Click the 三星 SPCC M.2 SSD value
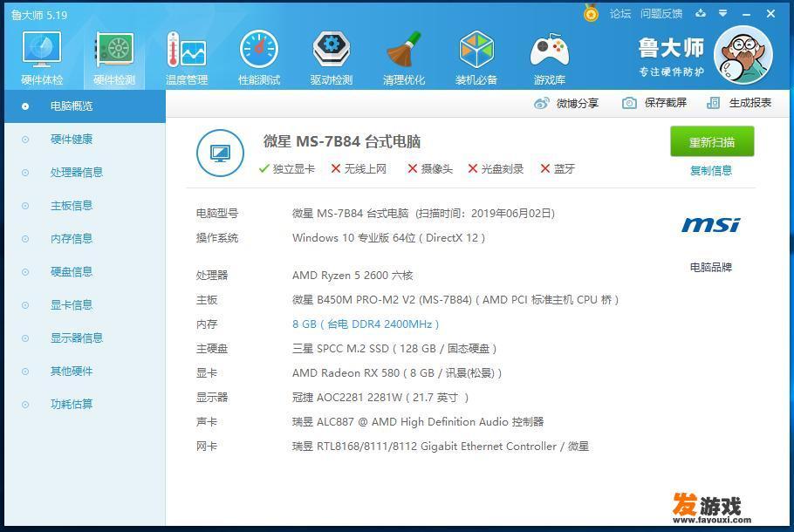The width and height of the screenshot is (794, 532). click(x=394, y=349)
